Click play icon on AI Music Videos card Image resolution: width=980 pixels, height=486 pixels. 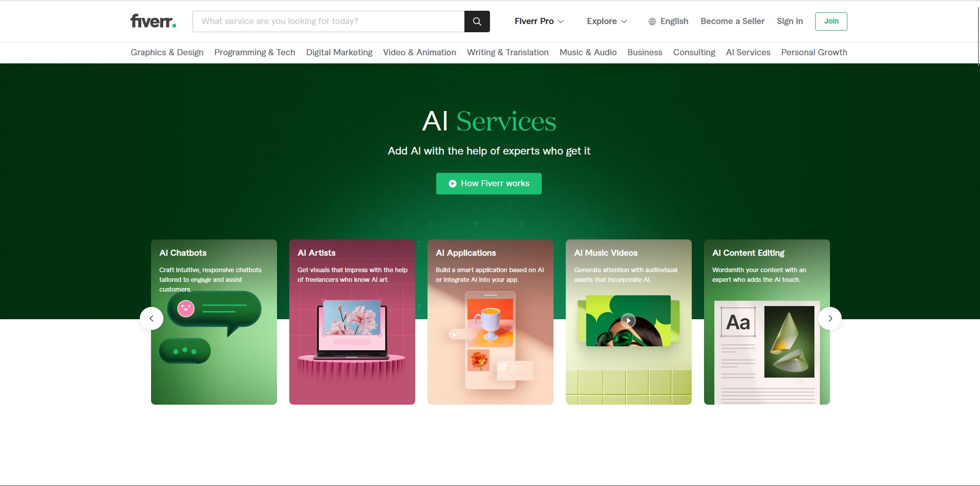click(x=628, y=321)
